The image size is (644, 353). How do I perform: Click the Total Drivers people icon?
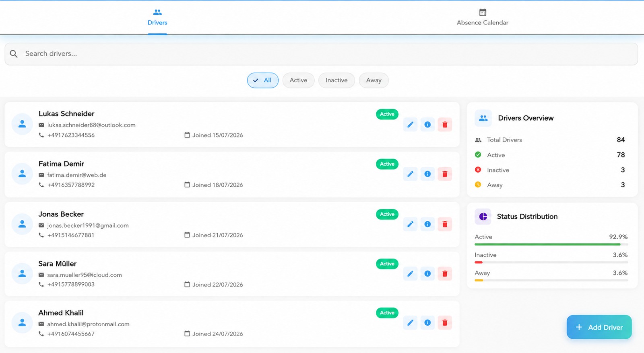pyautogui.click(x=478, y=140)
